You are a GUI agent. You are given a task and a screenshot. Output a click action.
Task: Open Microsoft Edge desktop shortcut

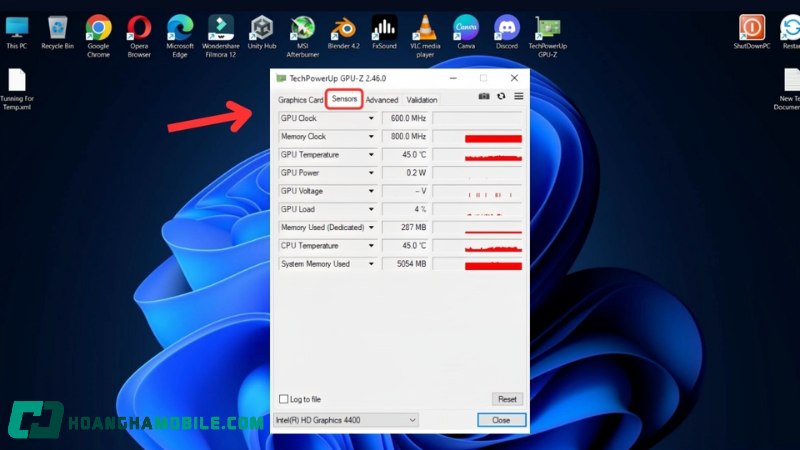click(180, 36)
